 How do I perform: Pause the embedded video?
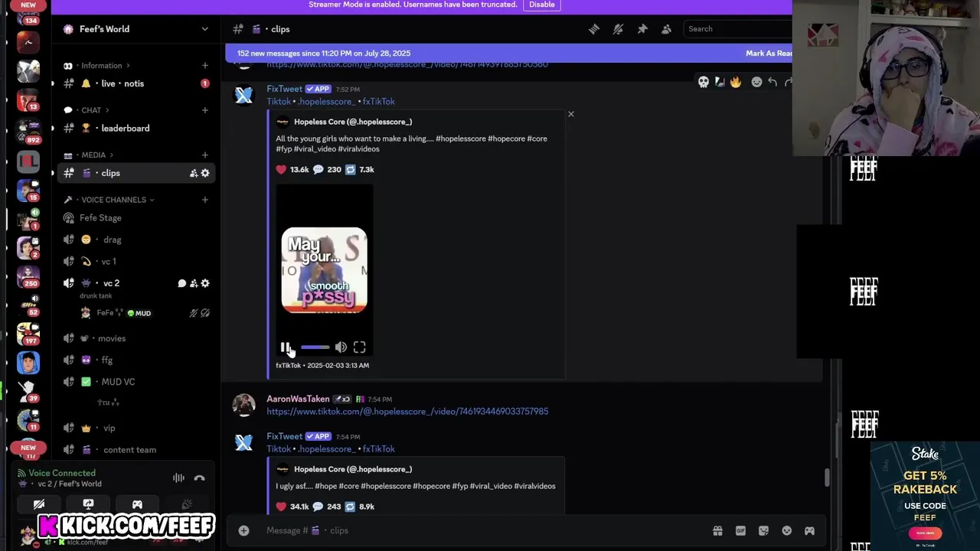point(285,347)
